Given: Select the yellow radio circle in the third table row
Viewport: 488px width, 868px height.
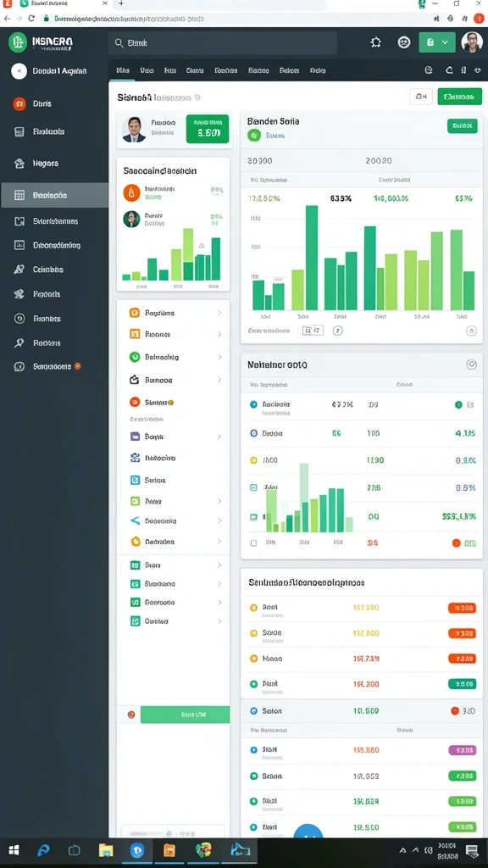Looking at the screenshot, I should [253, 460].
